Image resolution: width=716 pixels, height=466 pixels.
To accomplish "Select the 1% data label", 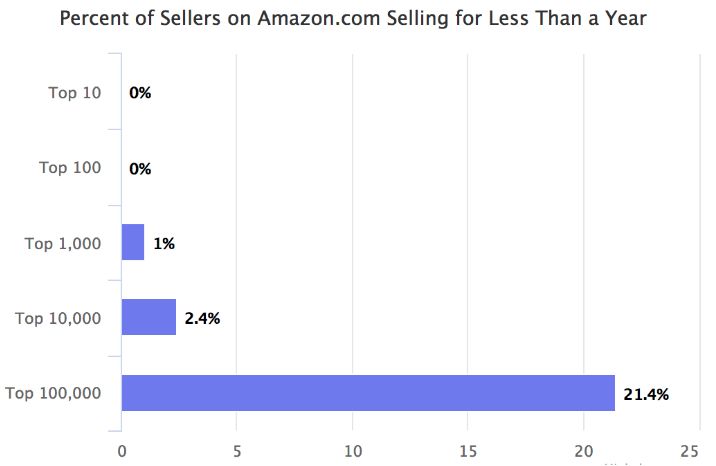I will (x=164, y=244).
